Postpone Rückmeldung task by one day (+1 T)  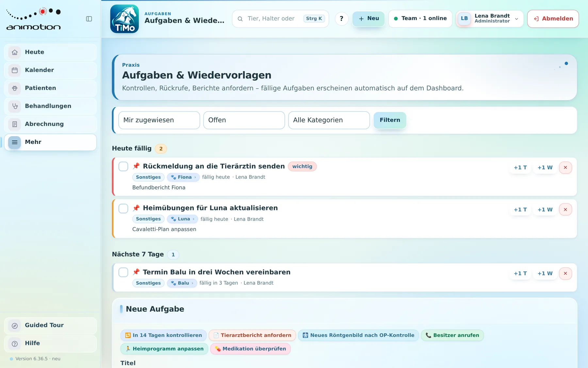coord(520,167)
